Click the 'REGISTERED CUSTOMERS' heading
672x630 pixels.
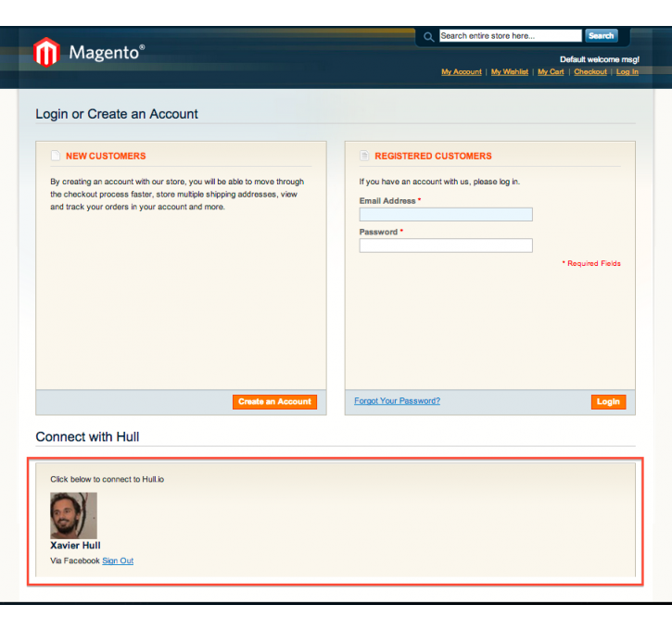433,156
